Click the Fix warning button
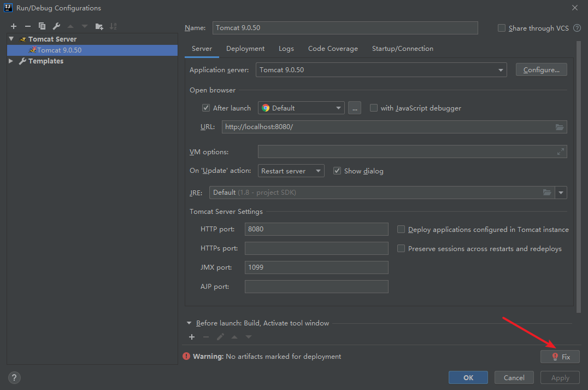588x390 pixels. (560, 357)
